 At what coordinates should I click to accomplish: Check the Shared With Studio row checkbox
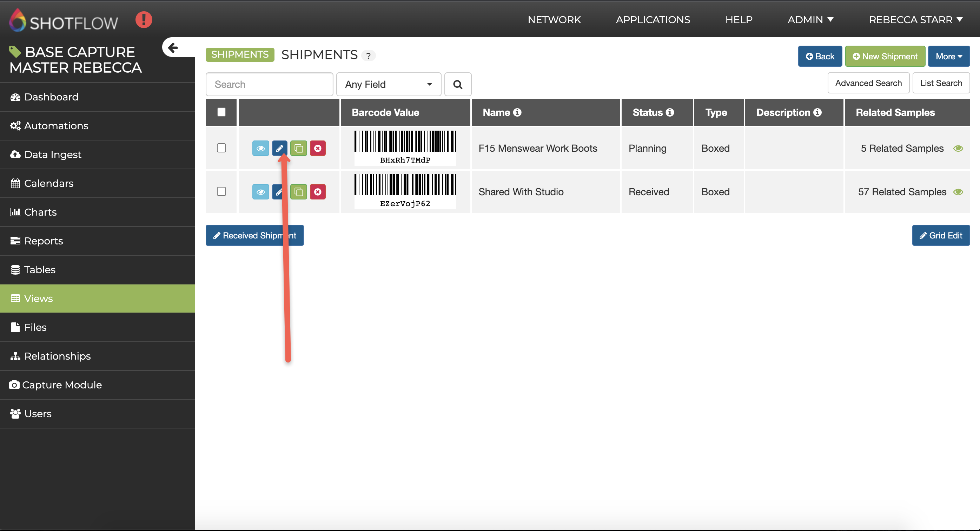click(x=221, y=191)
